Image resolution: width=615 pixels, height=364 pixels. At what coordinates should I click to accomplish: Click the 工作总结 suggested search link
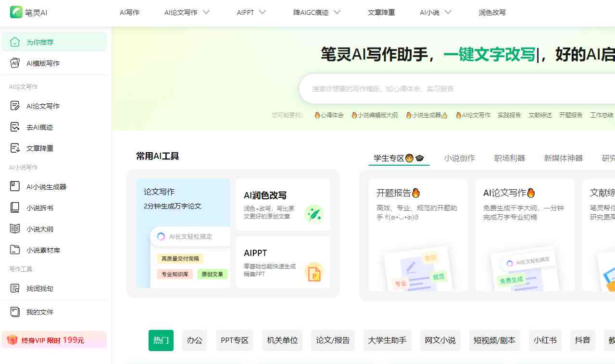(602, 115)
